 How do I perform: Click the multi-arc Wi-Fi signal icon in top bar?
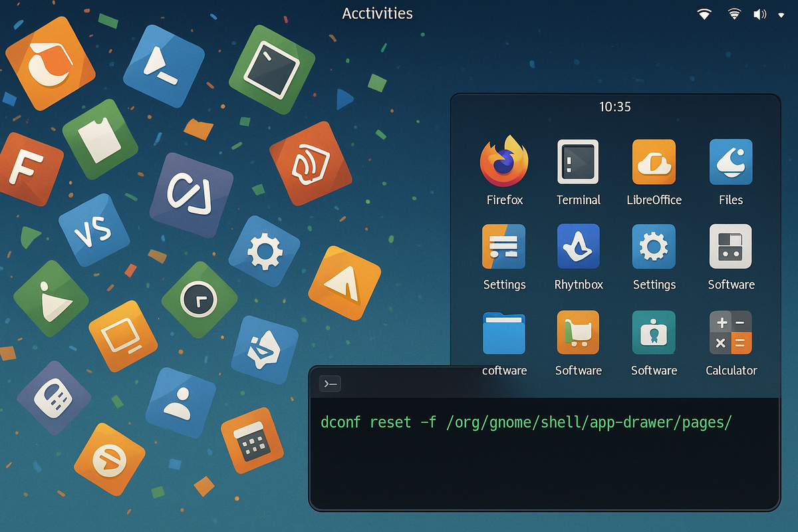pyautogui.click(x=734, y=14)
